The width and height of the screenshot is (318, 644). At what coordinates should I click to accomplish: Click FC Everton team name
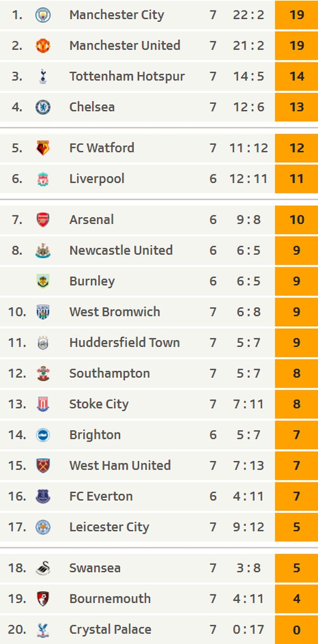101,496
